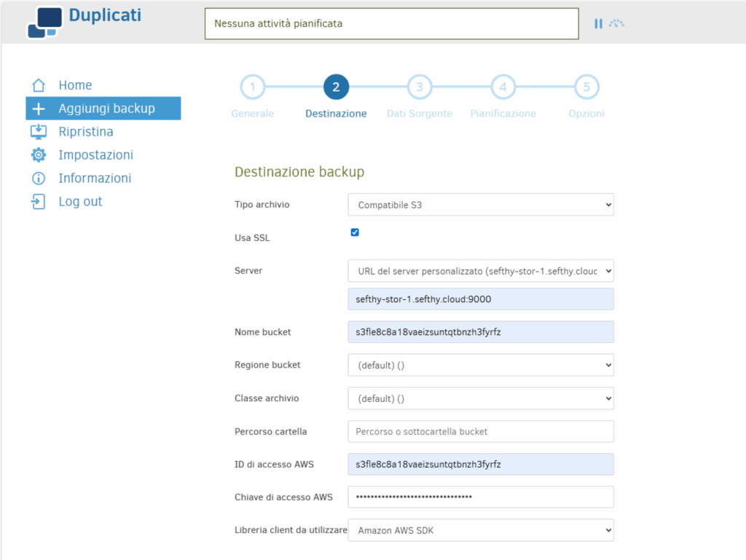
Task: Choose Libreria client da utilizzare dropdown
Action: point(481,531)
